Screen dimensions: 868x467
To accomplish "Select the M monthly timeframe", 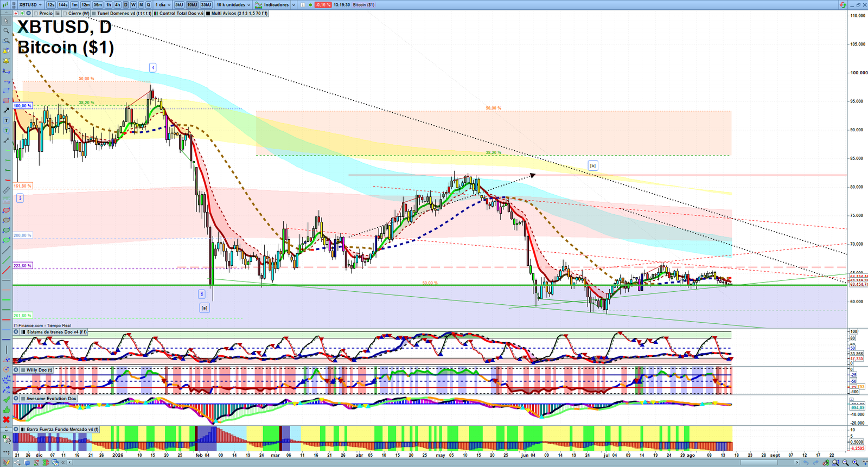I will (x=141, y=5).
